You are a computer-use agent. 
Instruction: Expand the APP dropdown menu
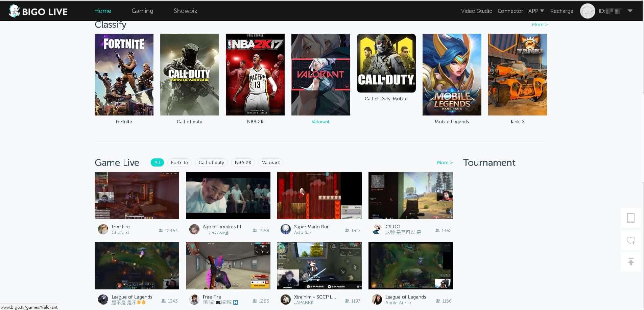coord(536,11)
